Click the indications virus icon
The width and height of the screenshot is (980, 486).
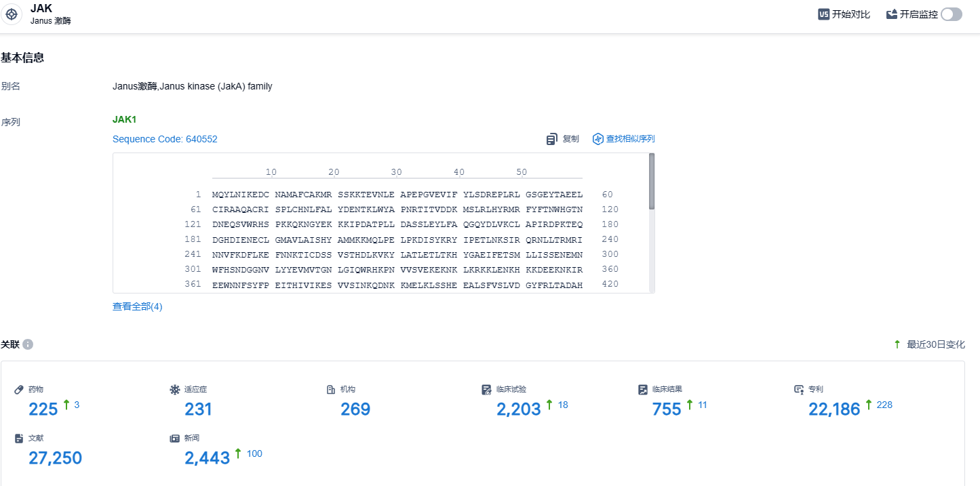[174, 390]
